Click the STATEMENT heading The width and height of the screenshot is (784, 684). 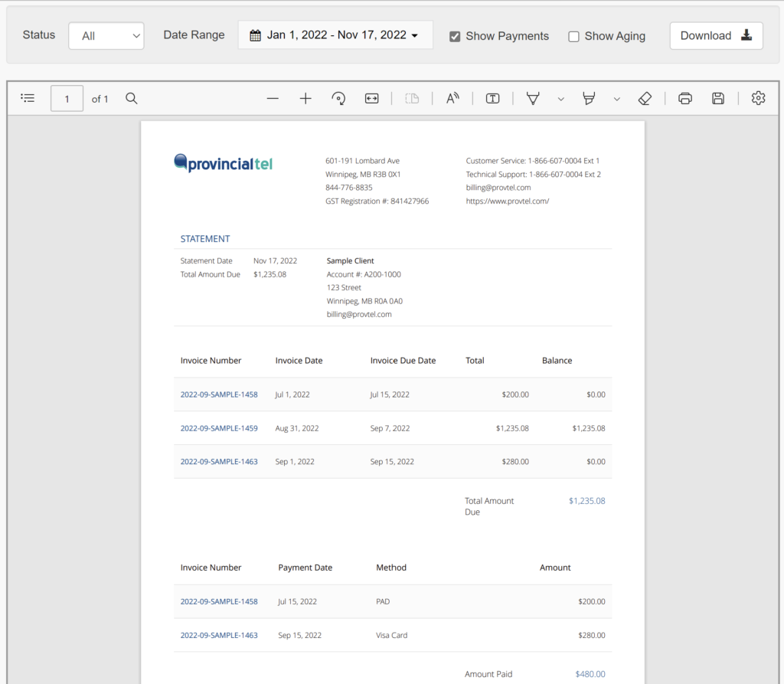(205, 239)
